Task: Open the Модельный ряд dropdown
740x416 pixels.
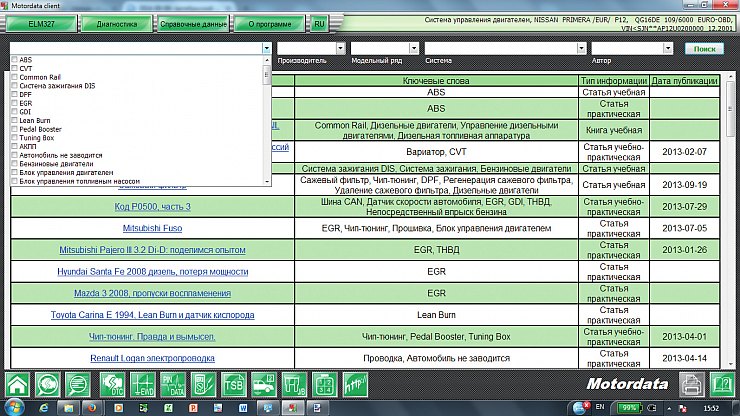Action: (414, 48)
